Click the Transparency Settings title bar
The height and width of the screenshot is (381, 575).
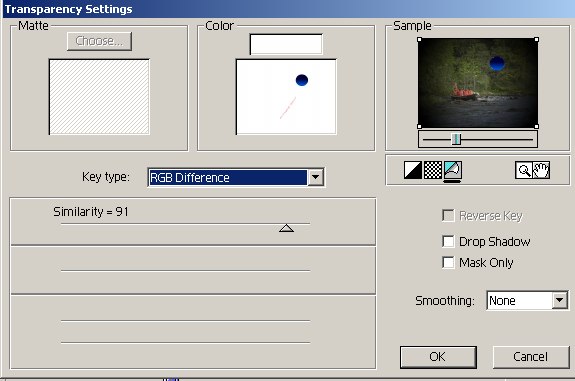[288, 9]
